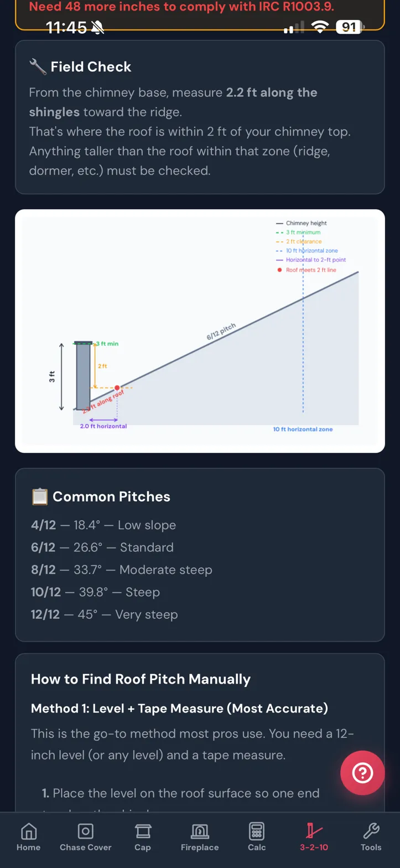The width and height of the screenshot is (400, 868).
Task: Select the Home icon in bottom navigation
Action: click(28, 831)
